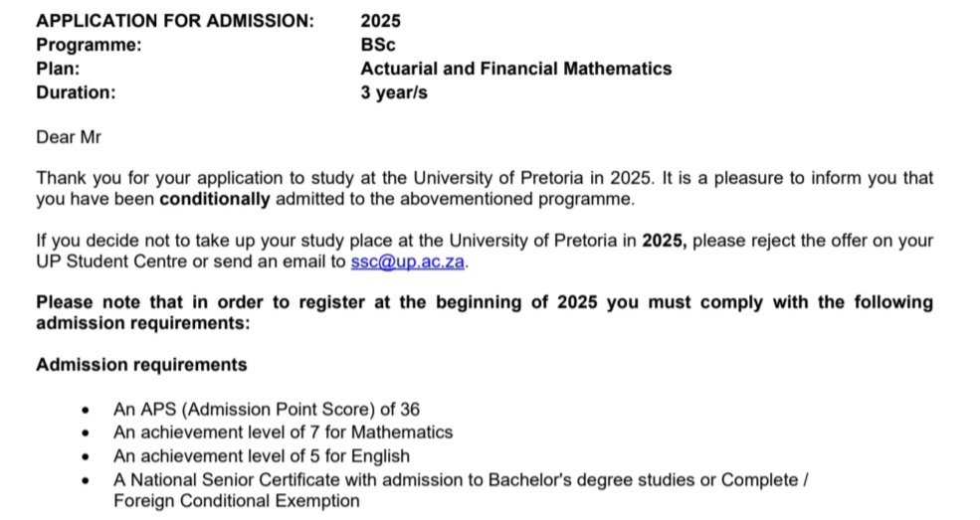Click the "Plan:" label
Viewport: 980px width, 520px height.
pyautogui.click(x=58, y=69)
